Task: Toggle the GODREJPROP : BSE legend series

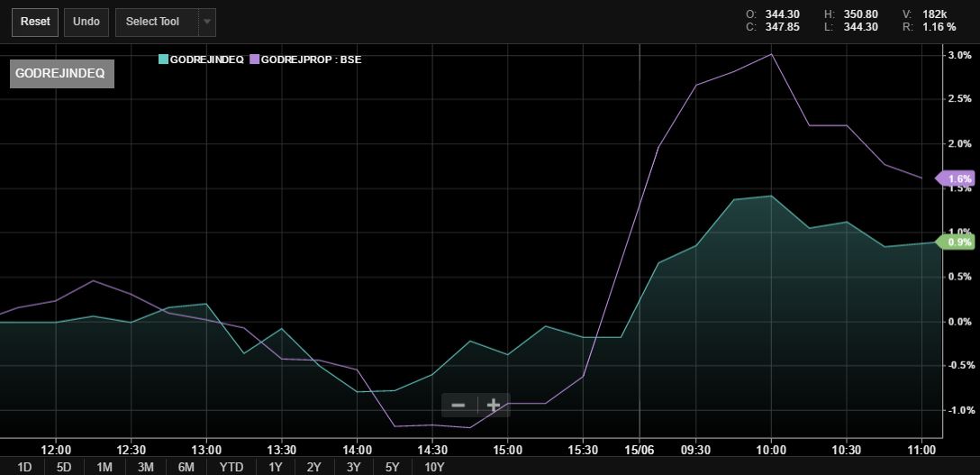Action: (311, 59)
